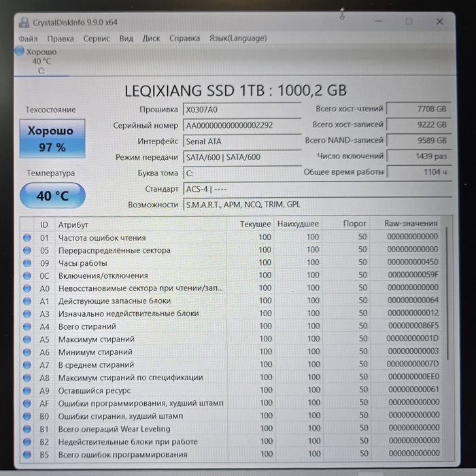476x476 pixels.
Task: Click the Хорошо 97 % health status button
Action: pos(52,139)
